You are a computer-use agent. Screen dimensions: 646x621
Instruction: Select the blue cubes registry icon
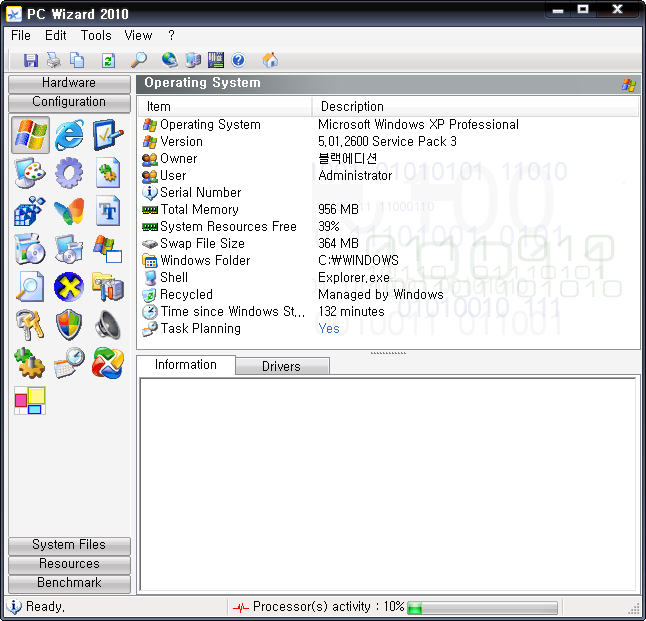coord(30,211)
